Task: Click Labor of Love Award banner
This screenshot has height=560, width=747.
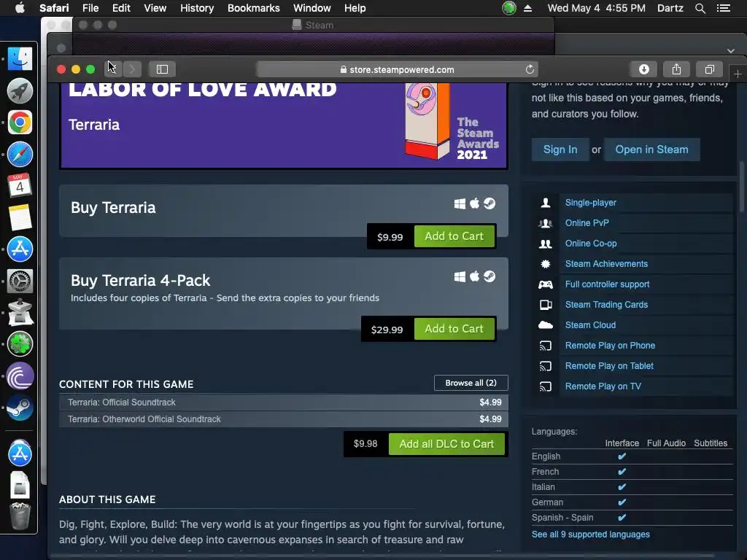Action: pos(284,125)
